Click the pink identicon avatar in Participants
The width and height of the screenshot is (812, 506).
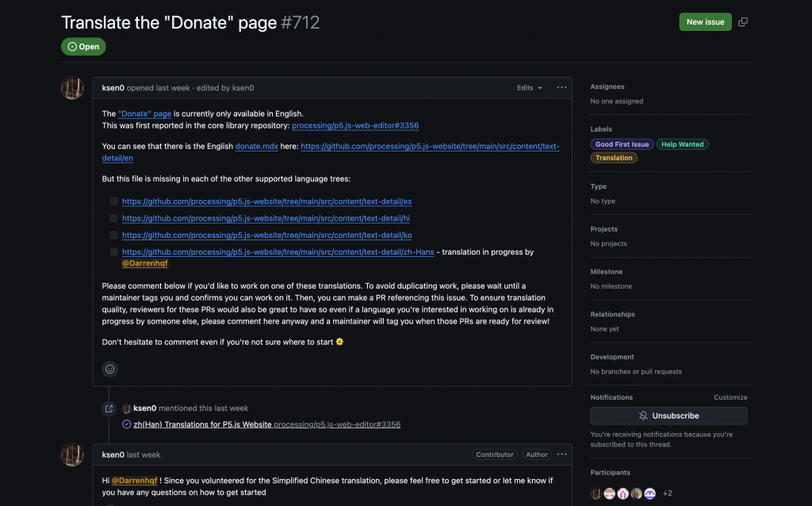[x=623, y=493]
